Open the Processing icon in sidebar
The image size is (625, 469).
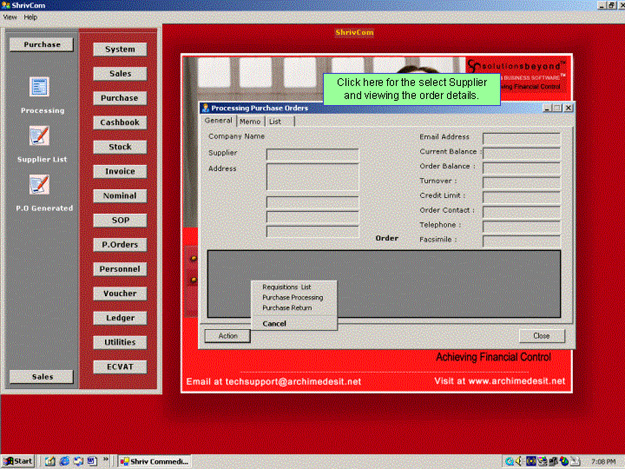point(40,88)
